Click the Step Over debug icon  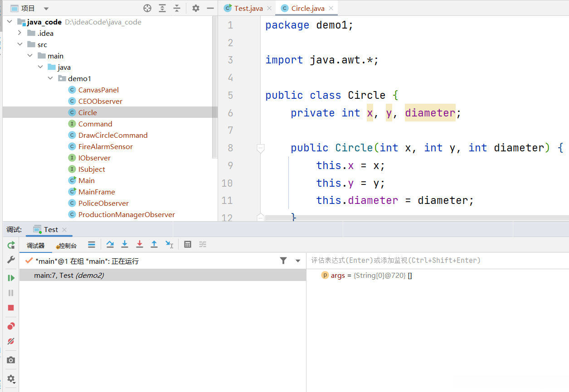(110, 245)
